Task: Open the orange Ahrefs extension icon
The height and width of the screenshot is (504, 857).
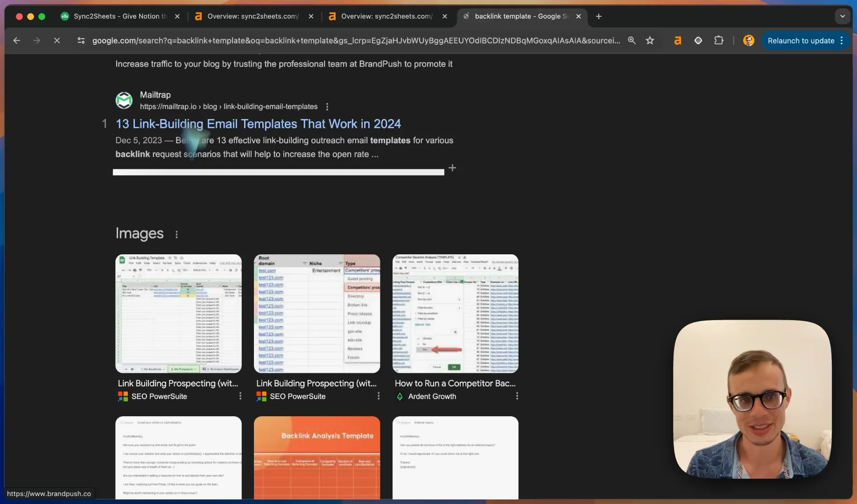Action: click(x=677, y=41)
